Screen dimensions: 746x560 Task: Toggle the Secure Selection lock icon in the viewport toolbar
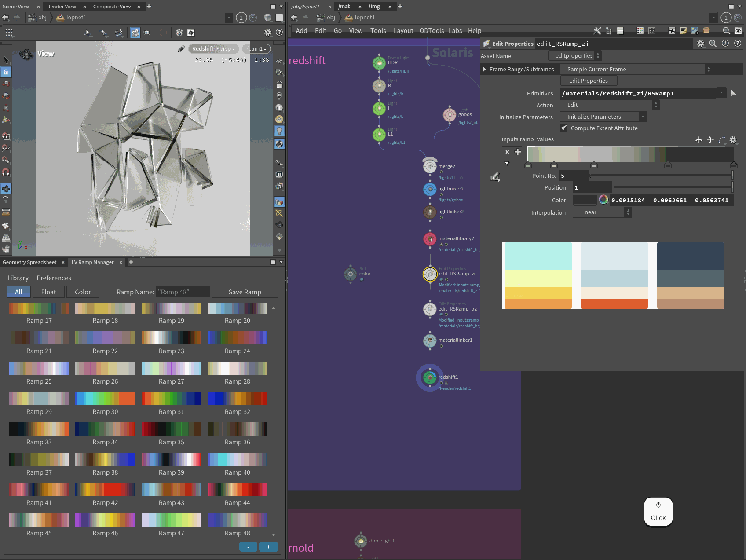(6, 72)
